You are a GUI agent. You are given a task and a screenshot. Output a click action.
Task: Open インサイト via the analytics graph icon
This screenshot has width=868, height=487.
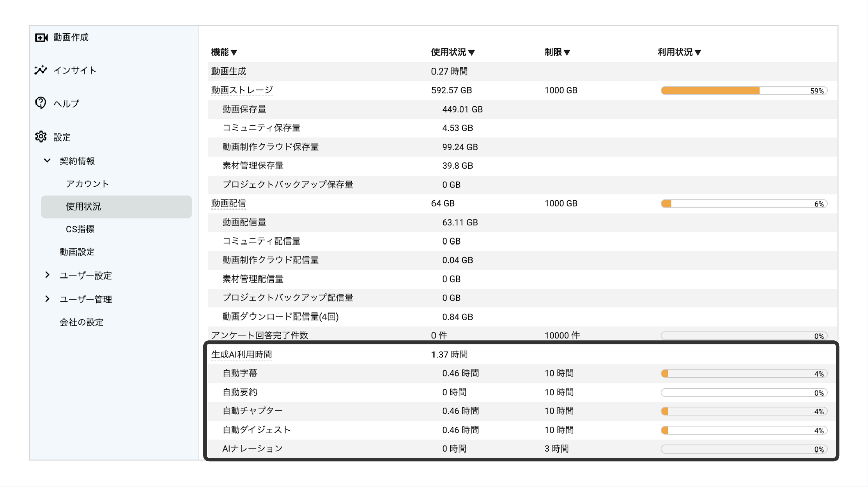click(x=41, y=70)
